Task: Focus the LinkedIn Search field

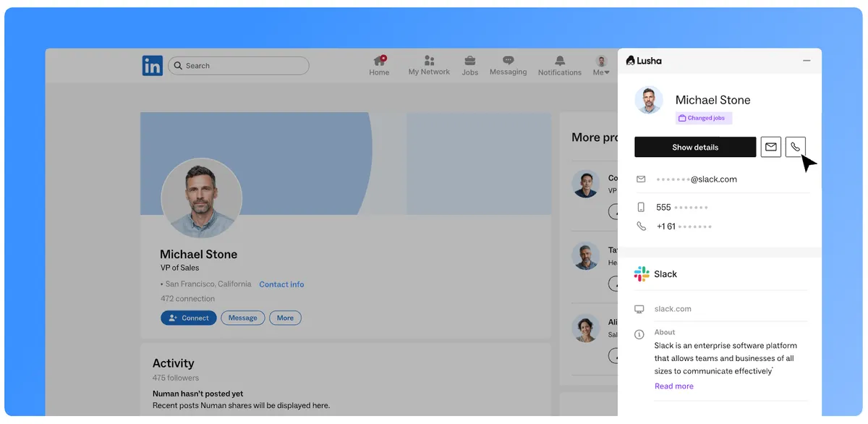Action: click(239, 66)
